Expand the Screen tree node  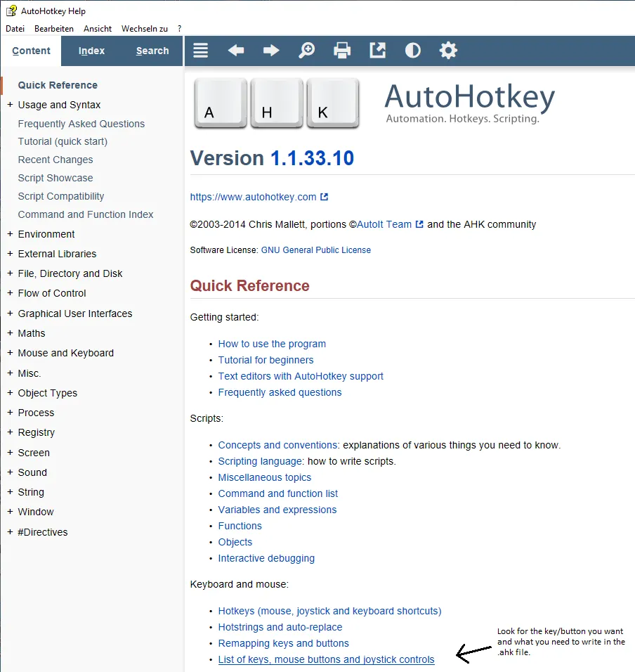pyautogui.click(x=10, y=452)
